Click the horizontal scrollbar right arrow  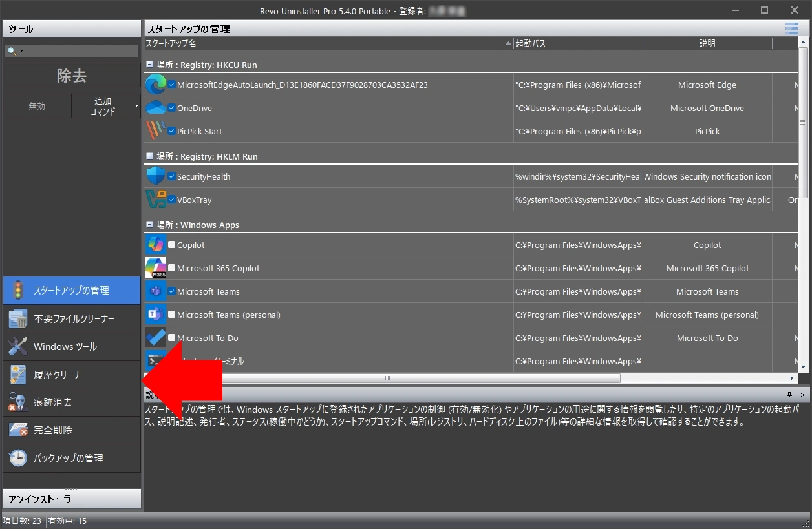(x=792, y=379)
